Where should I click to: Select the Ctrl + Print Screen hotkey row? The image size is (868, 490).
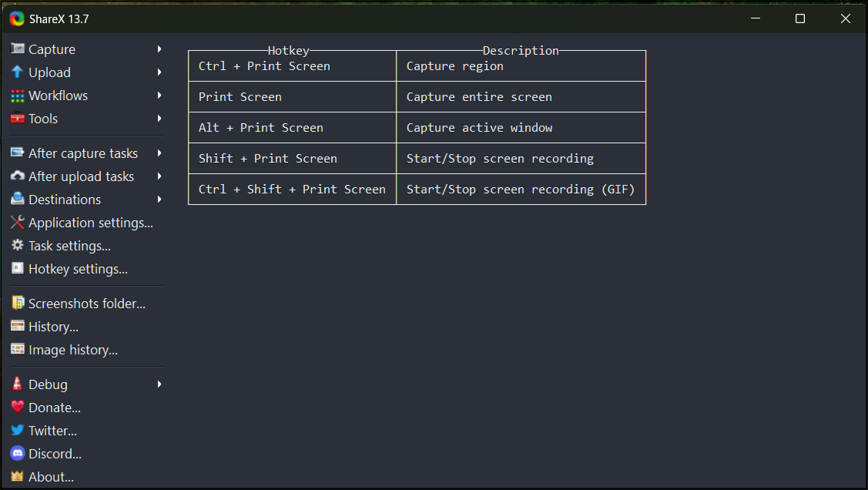(x=417, y=66)
